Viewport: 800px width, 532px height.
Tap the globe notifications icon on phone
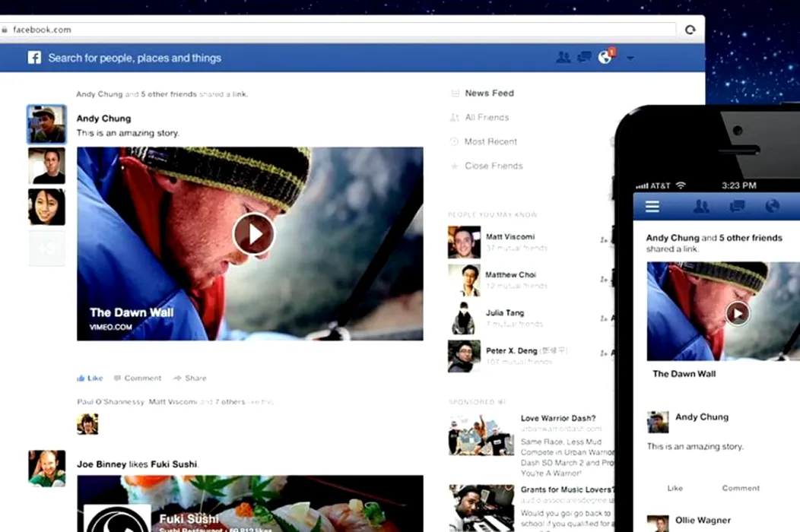click(x=773, y=206)
